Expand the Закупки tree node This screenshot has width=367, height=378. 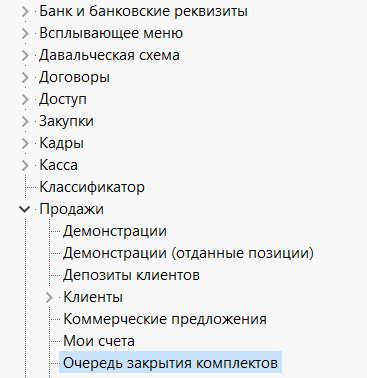[25, 122]
